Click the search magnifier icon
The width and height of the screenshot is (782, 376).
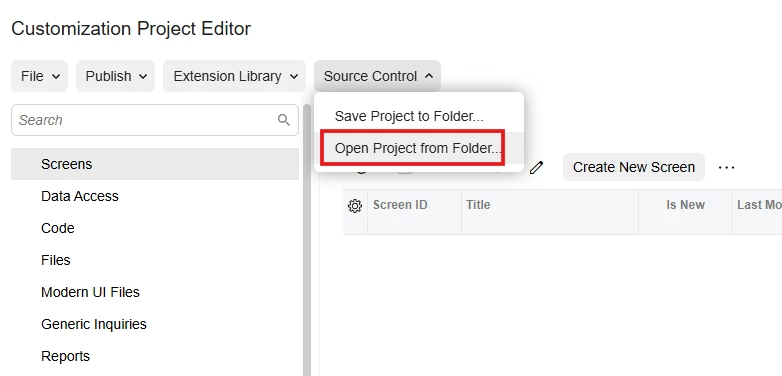[x=284, y=120]
